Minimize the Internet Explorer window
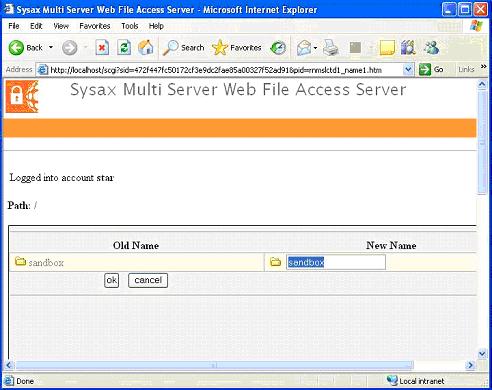The width and height of the screenshot is (492, 390). point(449,9)
